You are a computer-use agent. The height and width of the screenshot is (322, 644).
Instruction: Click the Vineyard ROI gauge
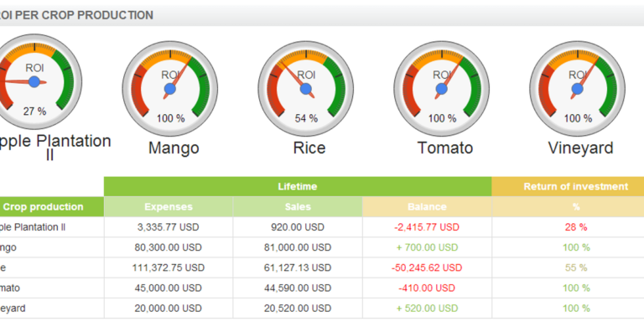coord(578,89)
